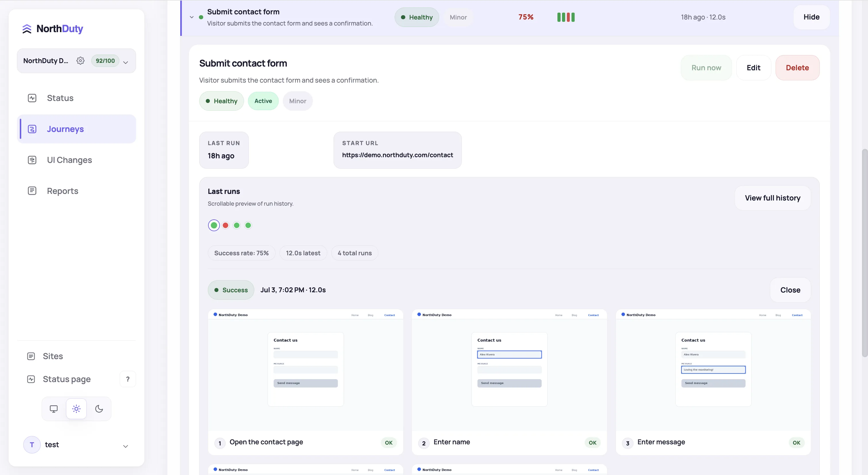Screen dimensions: 868x475
Task: Click the Healthy badge in detail card
Action: point(221,101)
